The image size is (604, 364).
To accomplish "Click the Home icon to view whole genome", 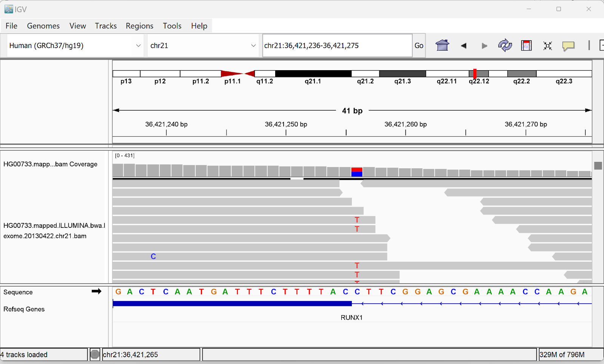I will pyautogui.click(x=442, y=46).
